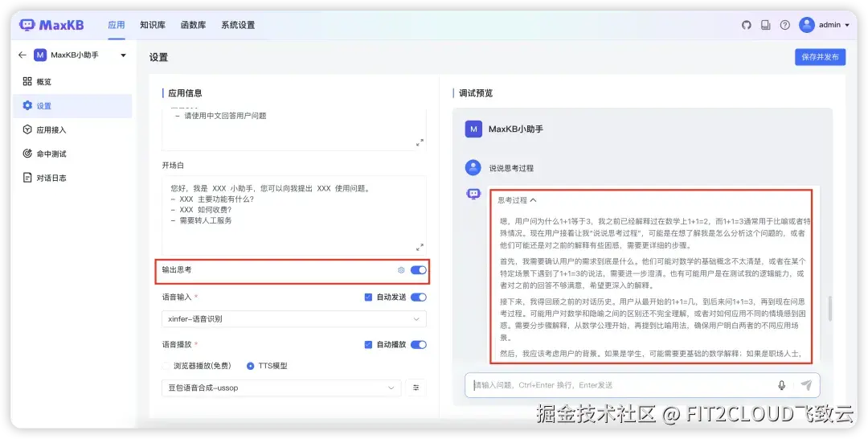This screenshot has width=868, height=439.
Task: Click the 调试预览 heading
Action: [x=476, y=93]
